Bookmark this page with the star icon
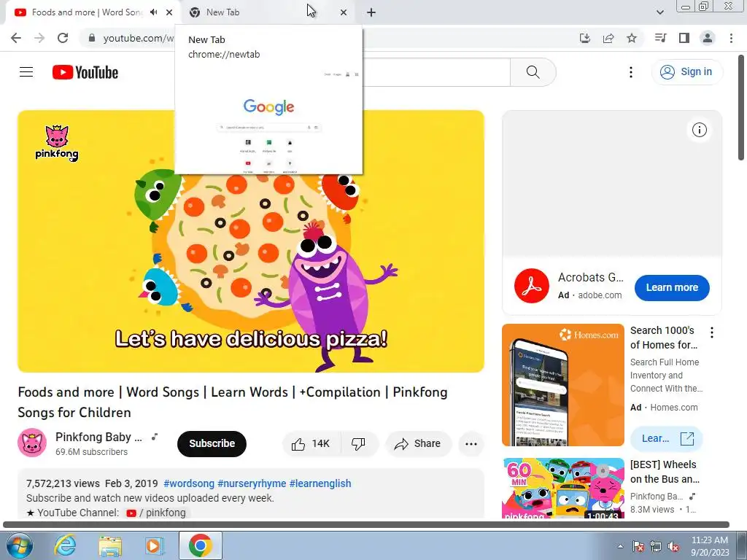 632,38
